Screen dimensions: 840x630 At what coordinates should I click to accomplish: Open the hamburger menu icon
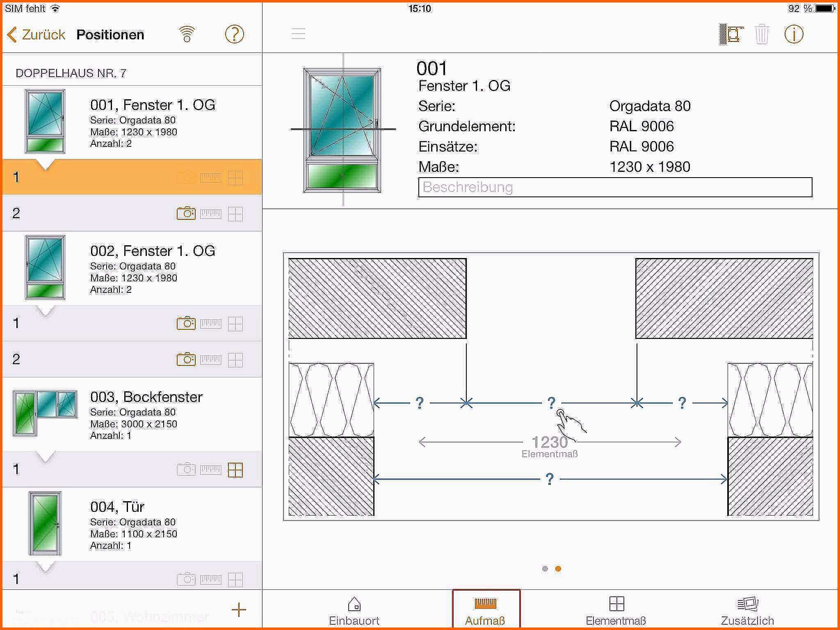298,34
